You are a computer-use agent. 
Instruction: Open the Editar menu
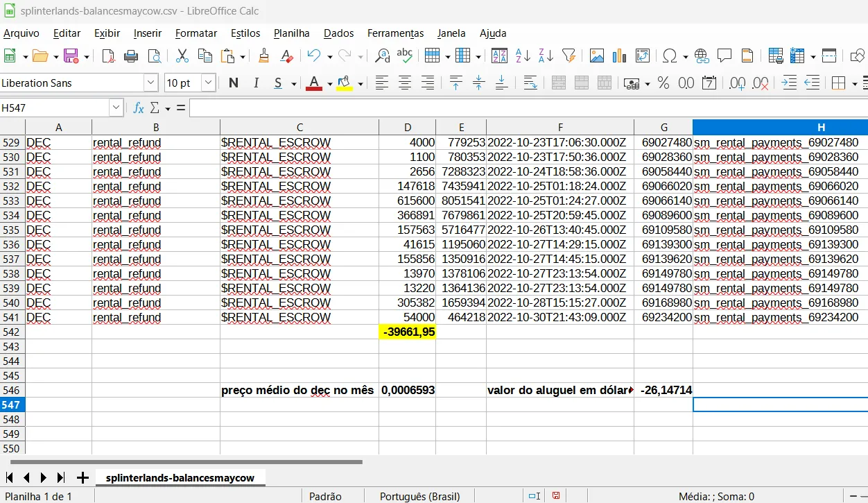[67, 33]
